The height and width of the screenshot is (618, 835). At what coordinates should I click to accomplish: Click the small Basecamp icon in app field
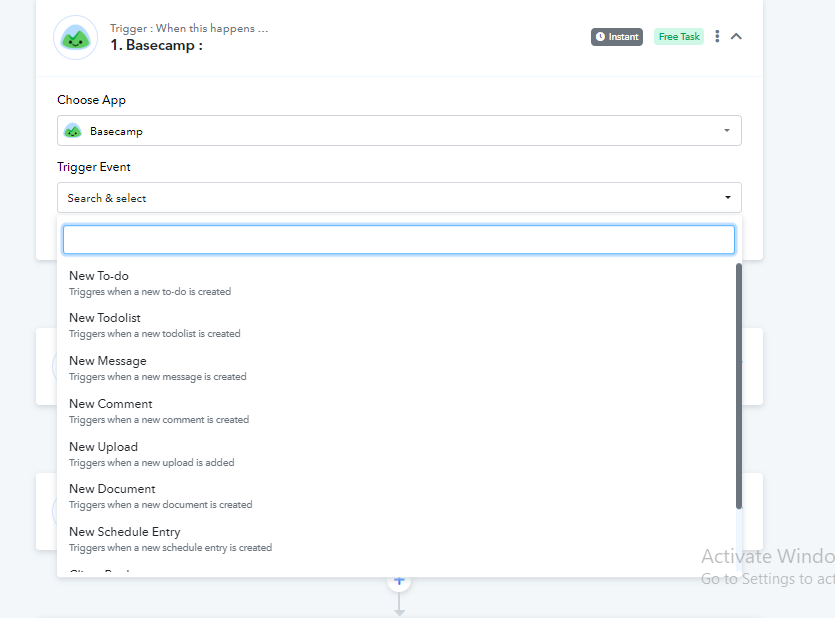72,130
